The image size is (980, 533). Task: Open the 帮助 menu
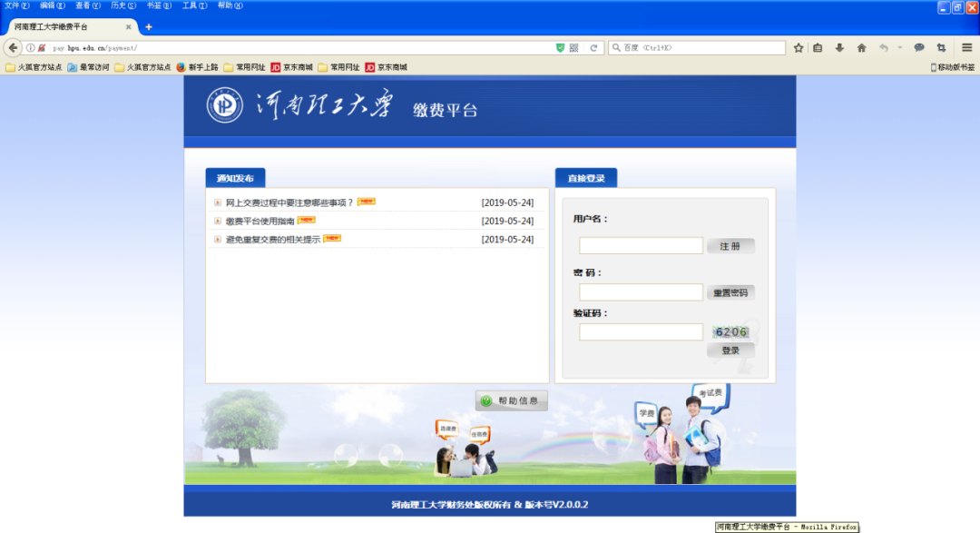coord(230,5)
